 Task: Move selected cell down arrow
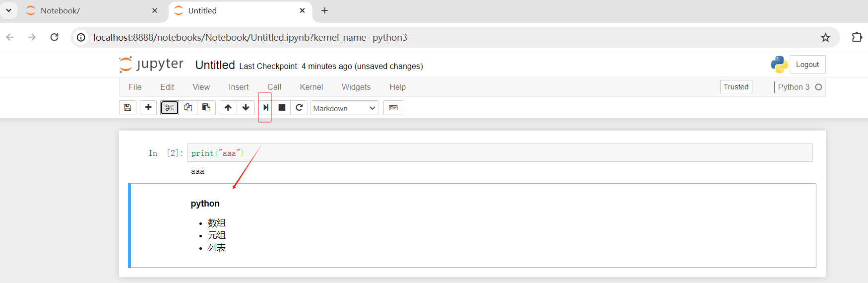246,108
